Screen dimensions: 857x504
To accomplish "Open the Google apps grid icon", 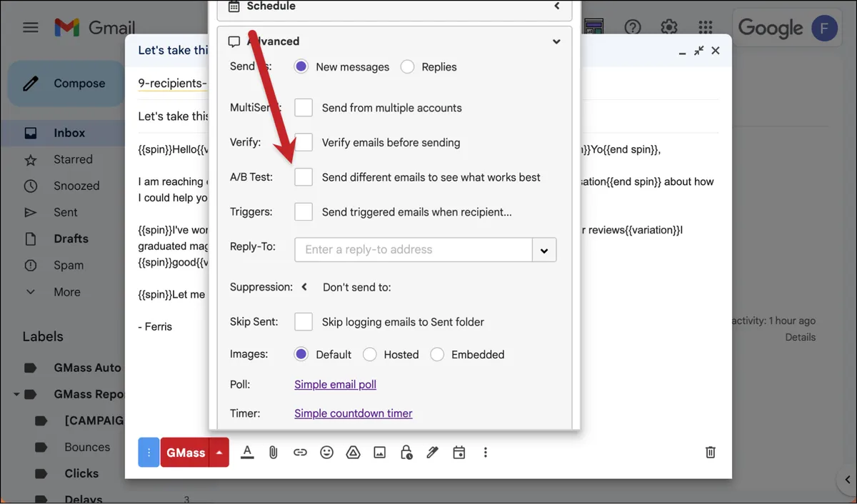I will [705, 27].
